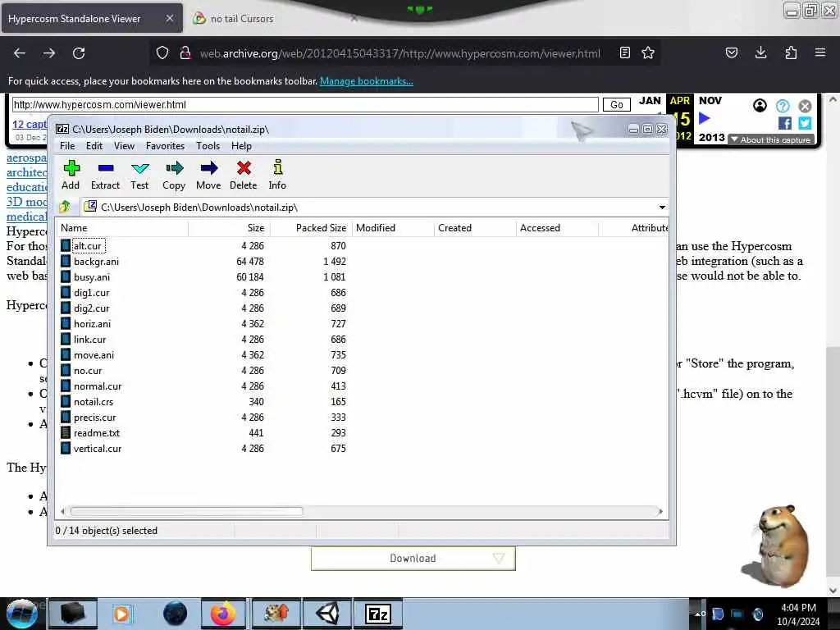840x630 pixels.
Task: Sort by the Size column header
Action: click(230, 228)
